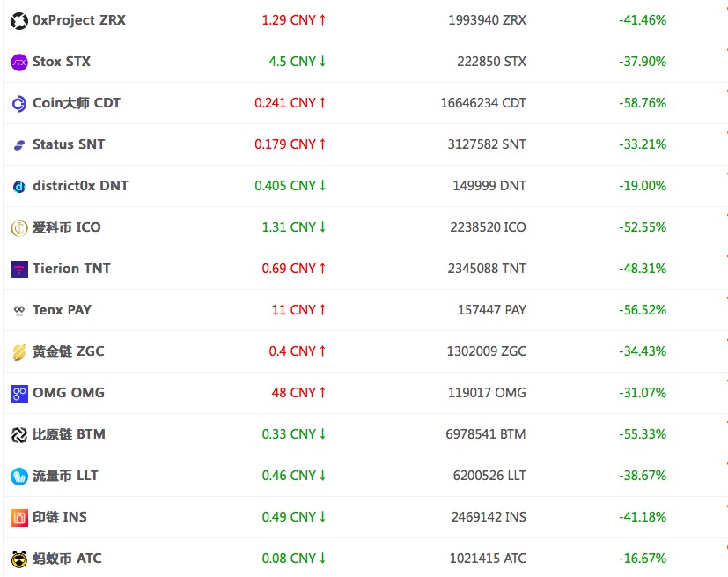Click the 黄金链 ZGC gold icon
This screenshot has height=577, width=728.
[x=19, y=351]
